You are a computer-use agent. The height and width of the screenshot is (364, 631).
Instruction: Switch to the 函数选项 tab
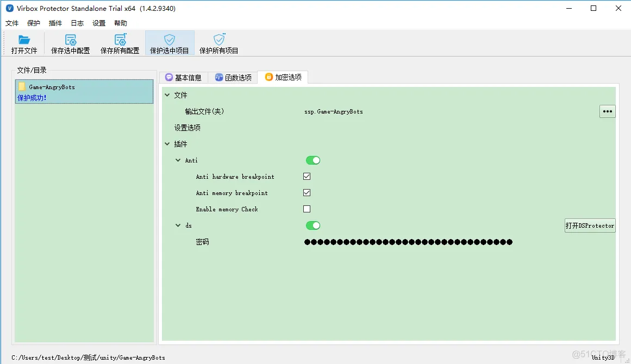point(233,78)
